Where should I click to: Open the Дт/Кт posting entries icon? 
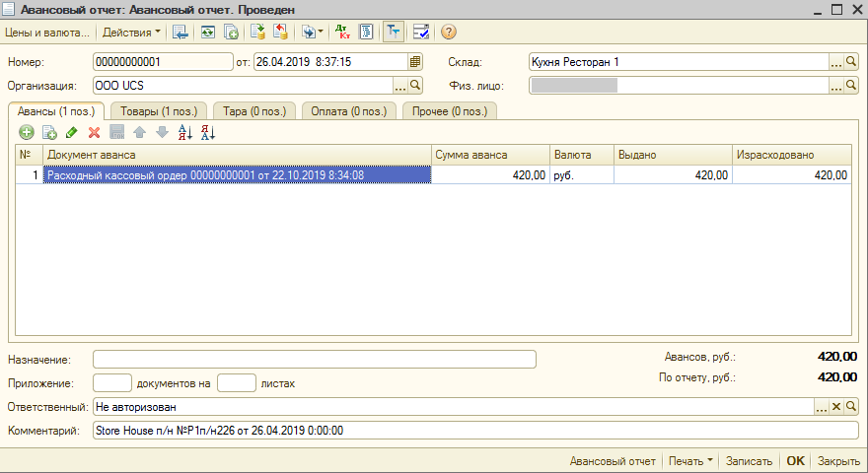click(x=342, y=33)
